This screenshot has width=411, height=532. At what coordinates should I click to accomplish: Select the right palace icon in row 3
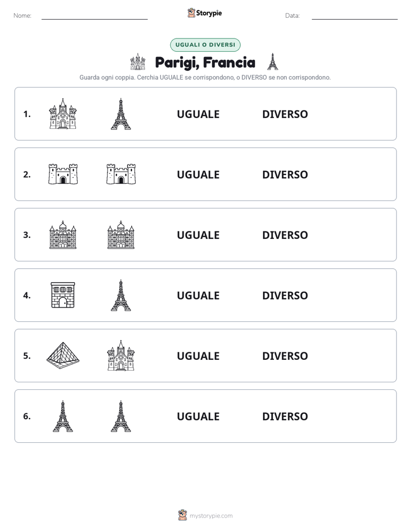tap(121, 234)
